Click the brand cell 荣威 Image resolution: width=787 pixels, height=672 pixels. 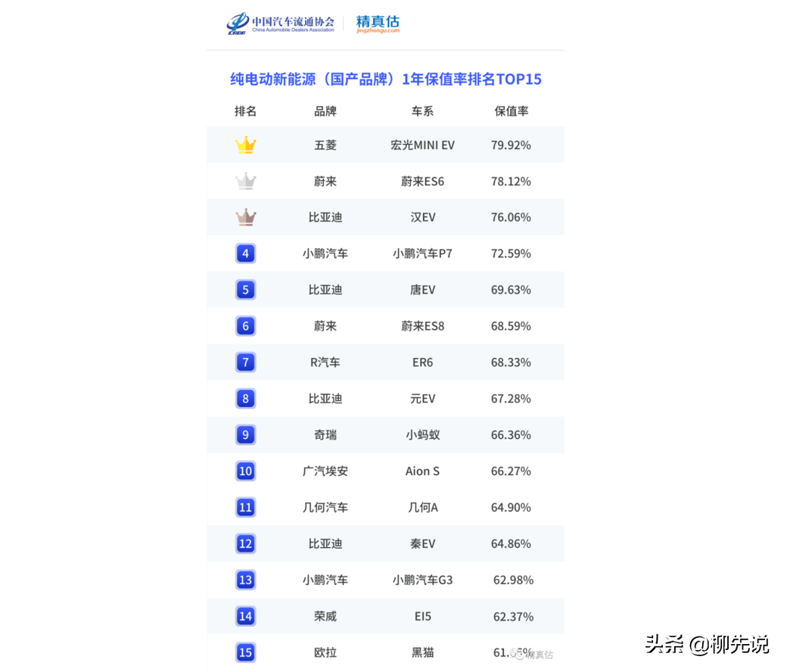pyautogui.click(x=325, y=616)
